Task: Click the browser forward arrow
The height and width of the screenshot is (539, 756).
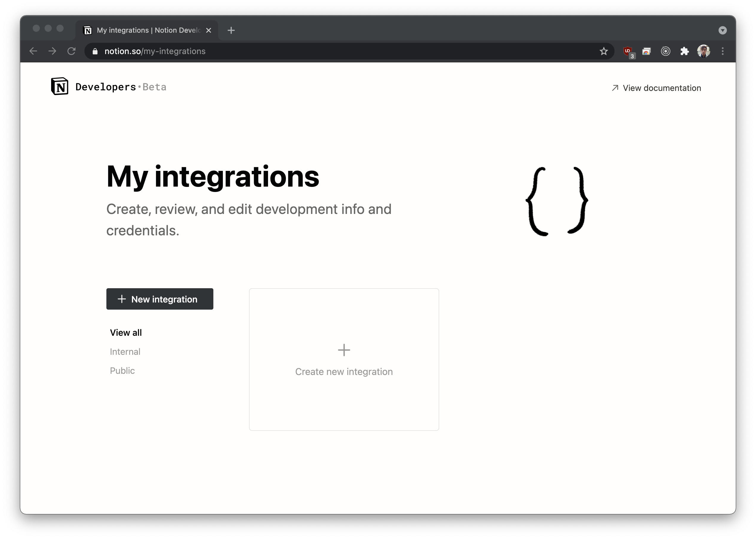Action: [x=52, y=51]
